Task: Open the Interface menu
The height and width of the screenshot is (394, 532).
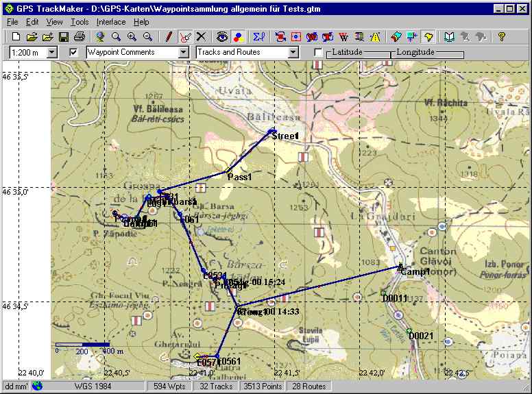Action: coord(111,22)
